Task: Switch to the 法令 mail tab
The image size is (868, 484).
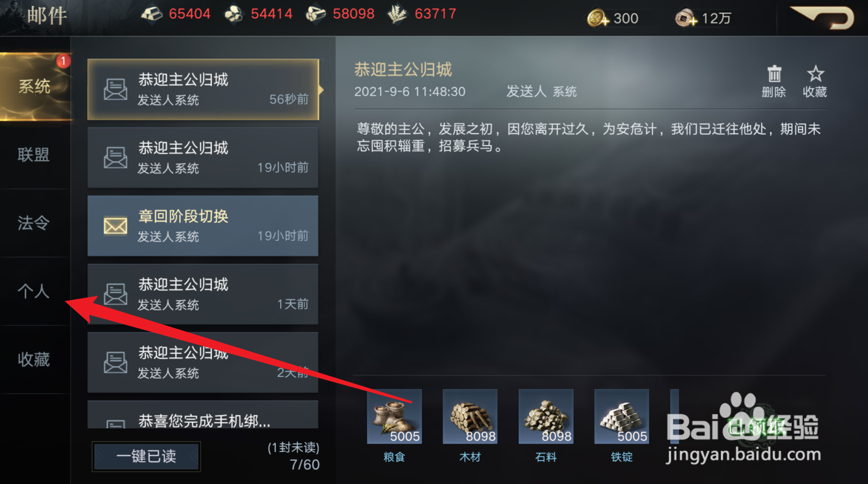Action: 34,223
